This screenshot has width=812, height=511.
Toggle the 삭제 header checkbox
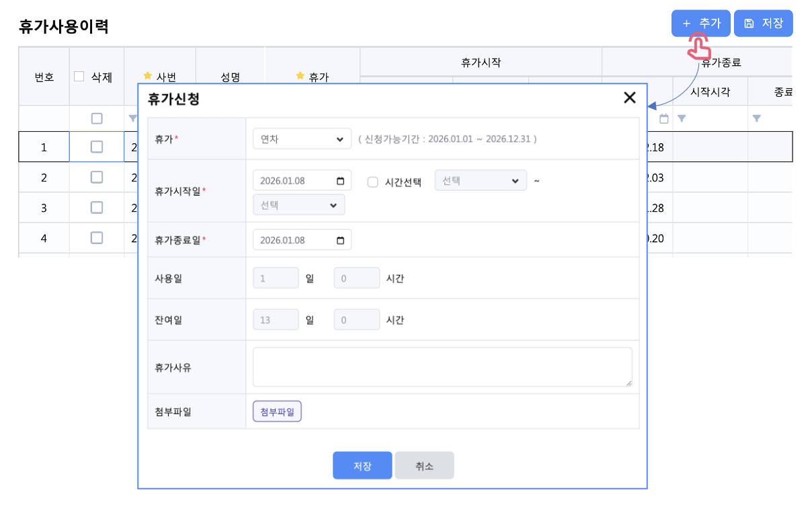point(79,77)
